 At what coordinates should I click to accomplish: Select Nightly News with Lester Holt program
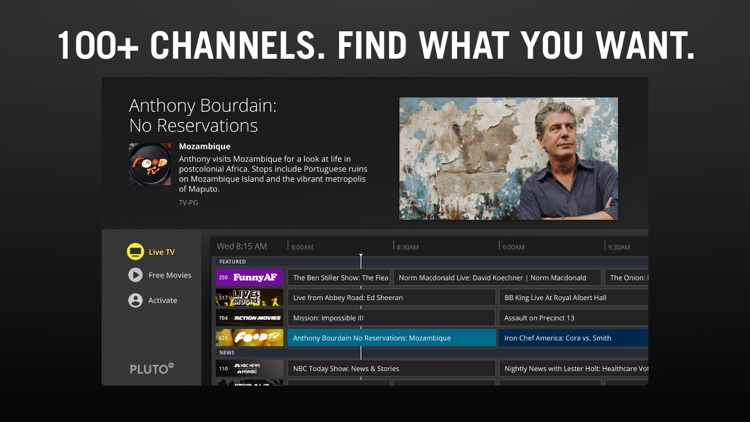(574, 368)
